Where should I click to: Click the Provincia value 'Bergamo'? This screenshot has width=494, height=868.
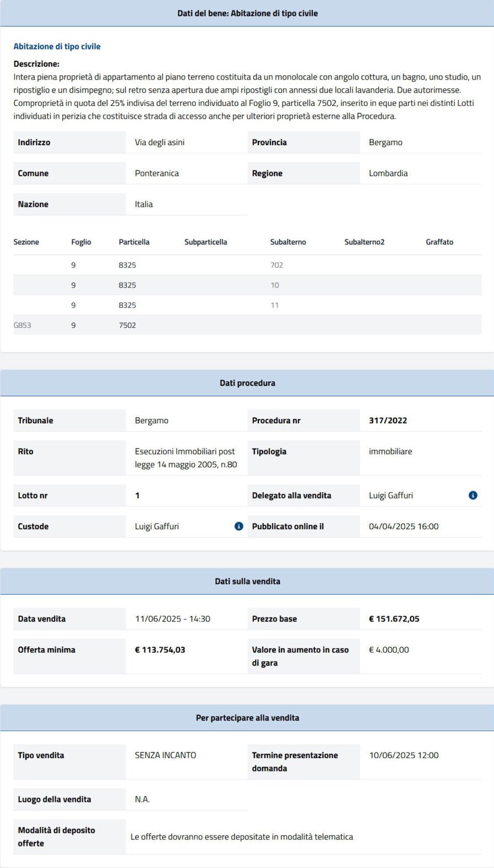click(385, 142)
